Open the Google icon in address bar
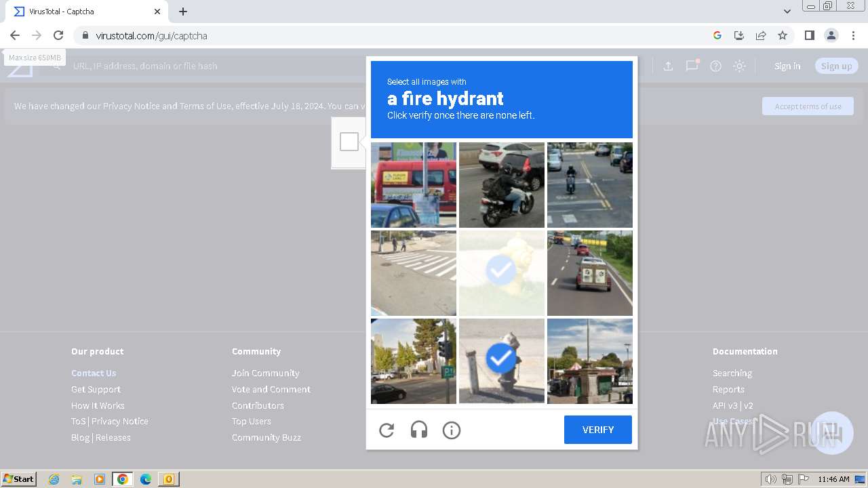Viewport: 868px width, 488px height. (717, 35)
